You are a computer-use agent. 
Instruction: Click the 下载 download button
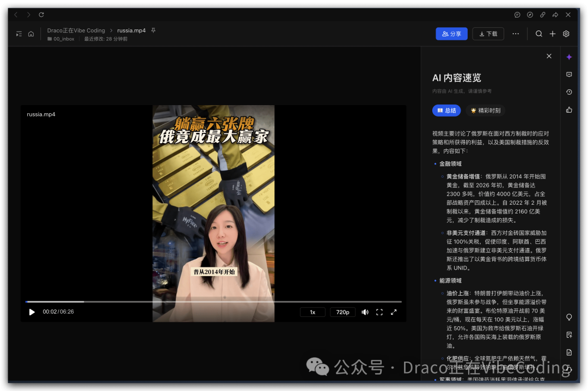click(x=488, y=33)
